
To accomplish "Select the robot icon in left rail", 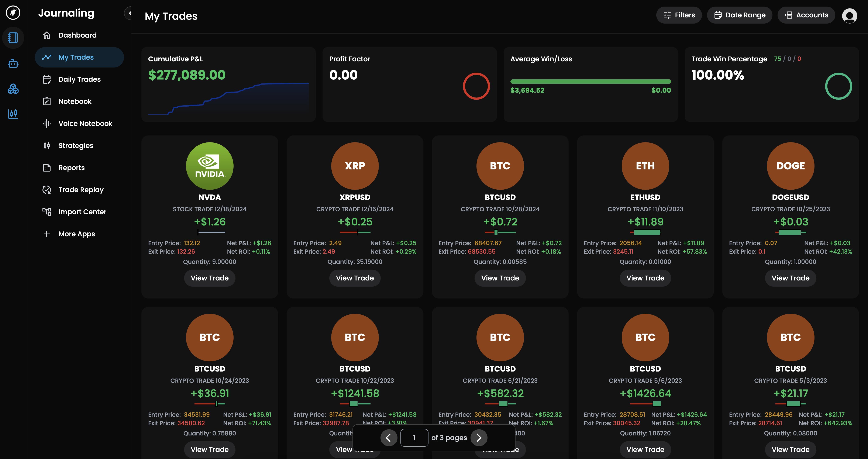I will 13,63.
